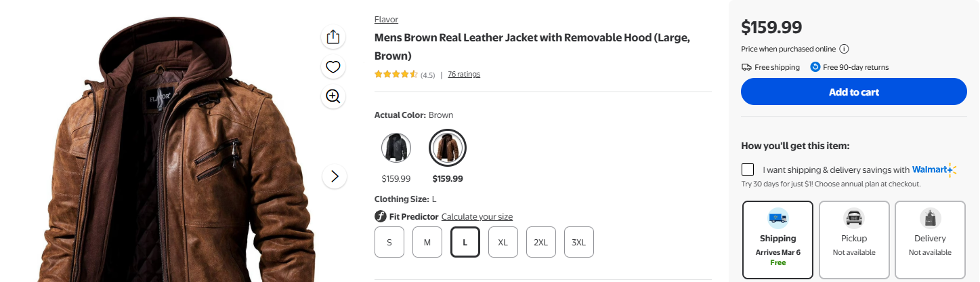Select the Pickup fulfillment option
This screenshot has height=282, width=980.
click(x=854, y=239)
